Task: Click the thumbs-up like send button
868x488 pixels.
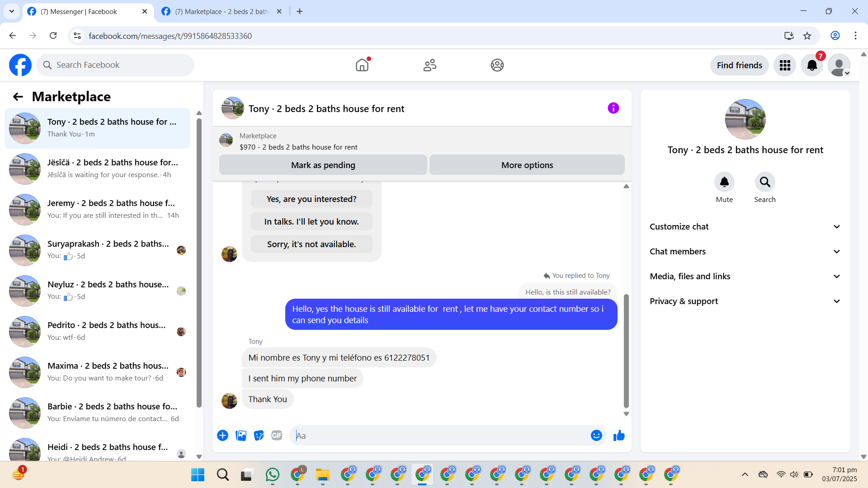Action: click(x=619, y=436)
